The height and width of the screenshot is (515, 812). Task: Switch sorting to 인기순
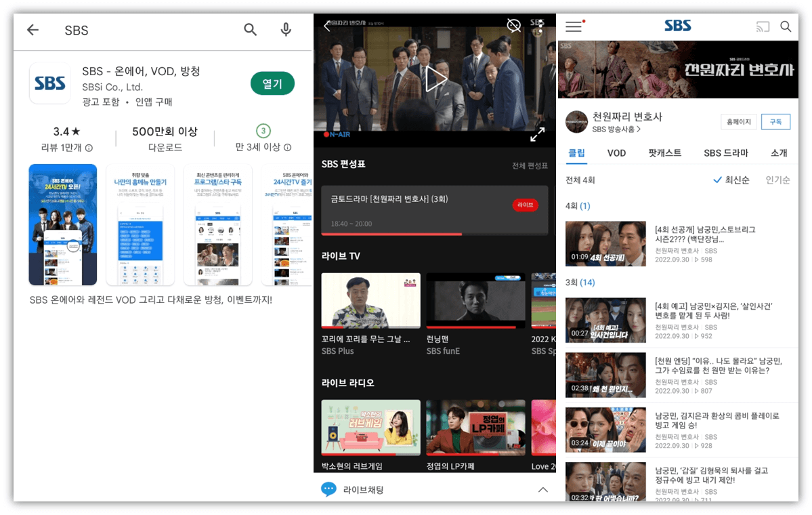[777, 180]
